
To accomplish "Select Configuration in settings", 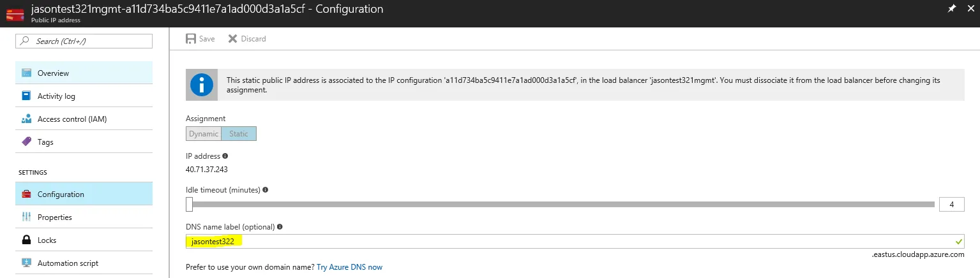I will 84,194.
